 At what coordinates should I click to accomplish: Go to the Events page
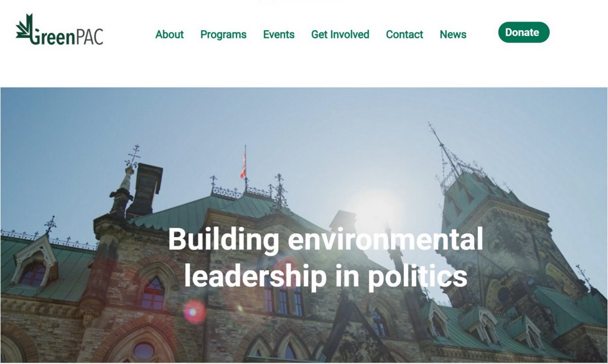[x=279, y=34]
